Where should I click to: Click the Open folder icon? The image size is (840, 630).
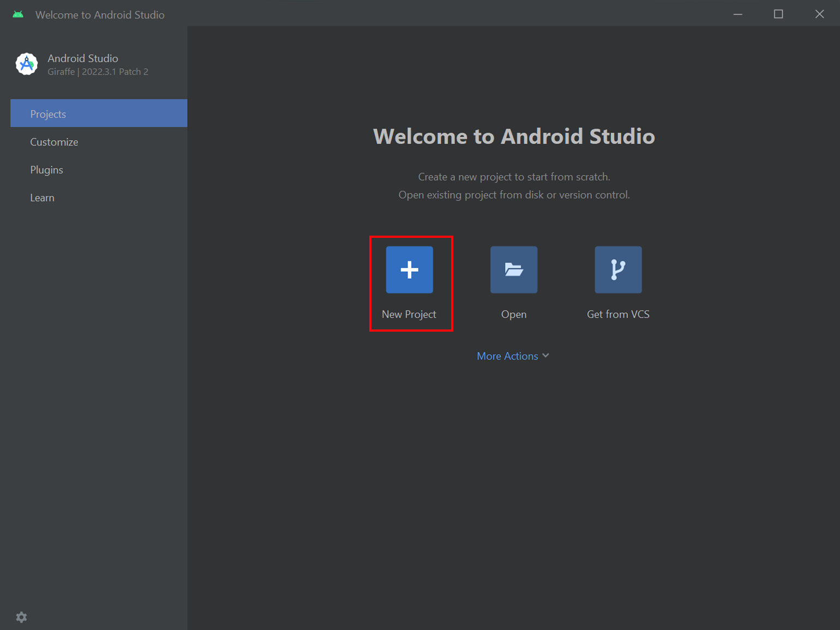click(x=513, y=269)
